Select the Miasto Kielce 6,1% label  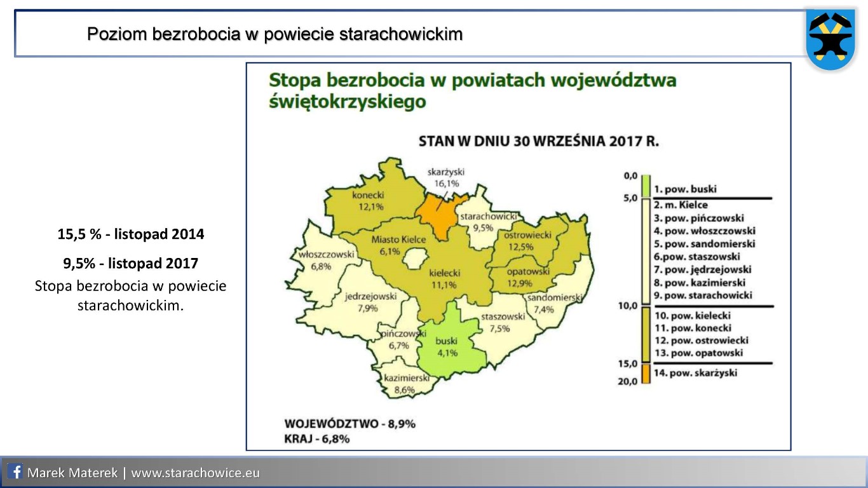tap(390, 246)
